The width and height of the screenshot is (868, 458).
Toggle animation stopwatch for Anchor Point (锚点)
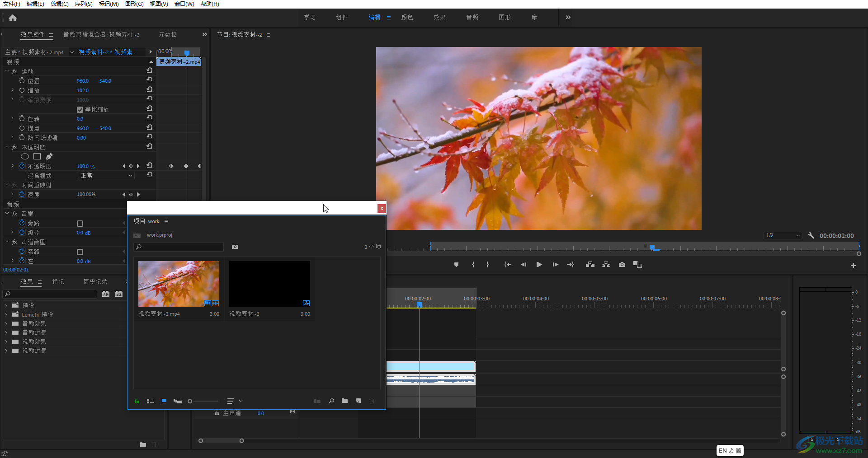click(x=22, y=128)
